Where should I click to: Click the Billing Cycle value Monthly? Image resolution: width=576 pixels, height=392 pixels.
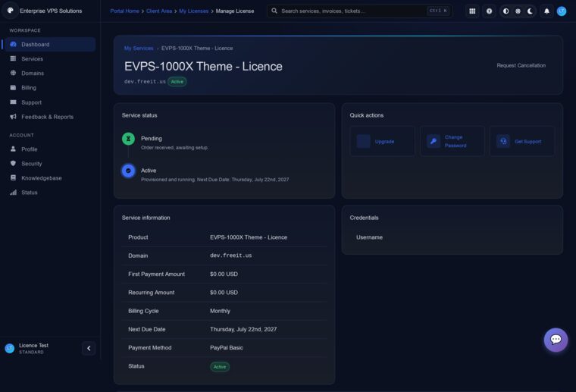tap(220, 311)
